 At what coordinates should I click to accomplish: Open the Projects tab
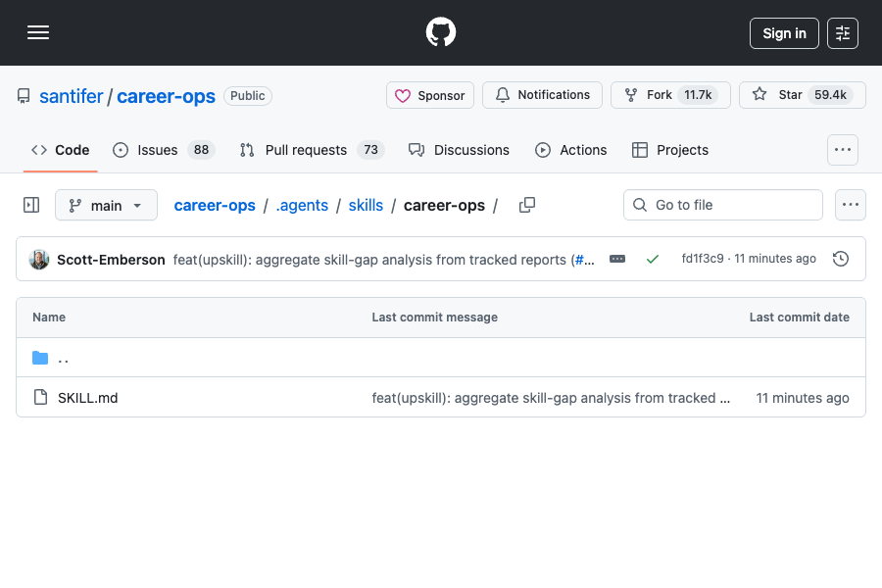[x=670, y=150]
